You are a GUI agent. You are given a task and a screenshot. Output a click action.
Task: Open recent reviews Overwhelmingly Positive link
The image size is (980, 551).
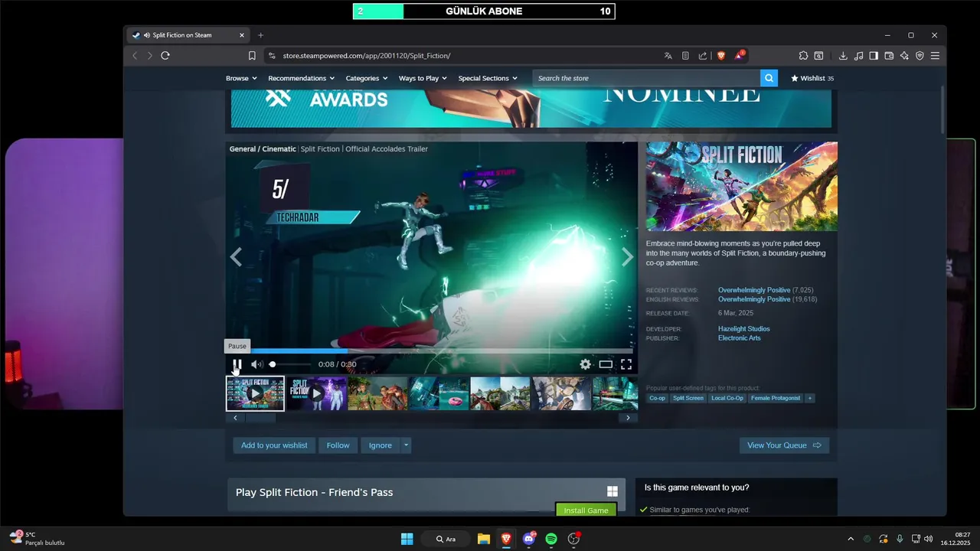pos(754,290)
